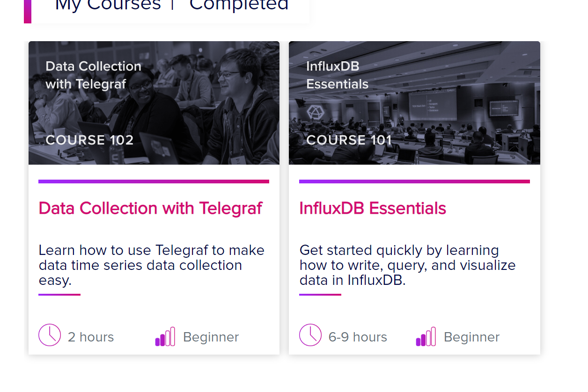Click Beginner level on the Telegraf card
This screenshot has height=392, width=588.
(x=211, y=337)
